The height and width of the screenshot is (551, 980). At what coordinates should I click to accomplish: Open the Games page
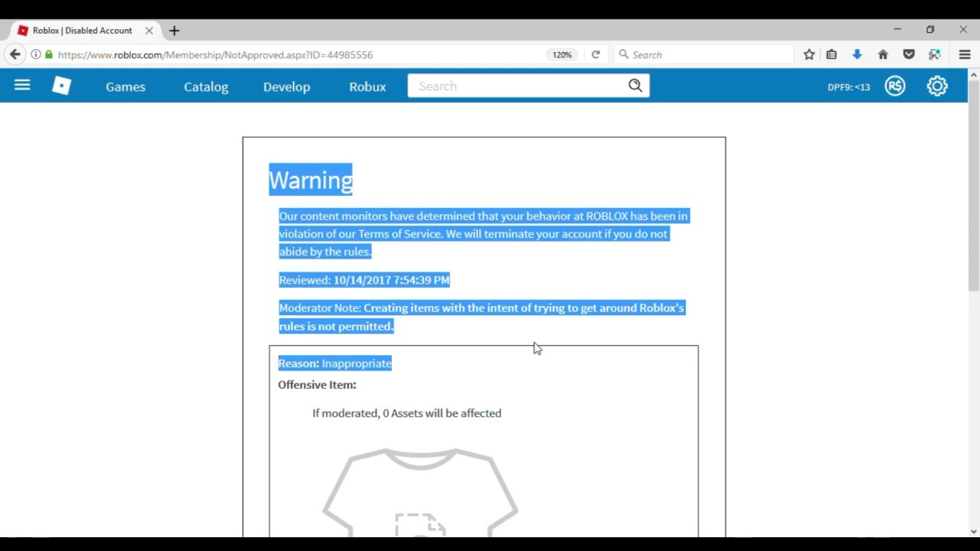click(x=126, y=86)
